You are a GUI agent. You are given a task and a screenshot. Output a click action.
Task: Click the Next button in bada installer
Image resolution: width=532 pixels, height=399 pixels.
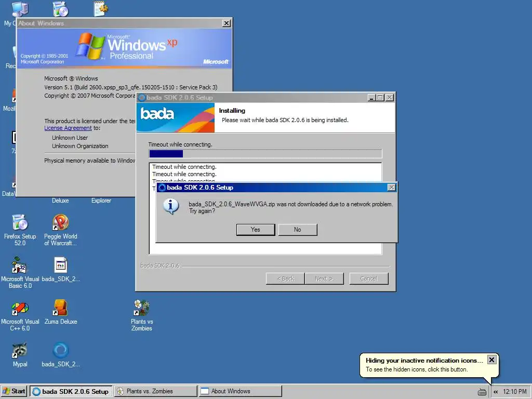pyautogui.click(x=324, y=278)
